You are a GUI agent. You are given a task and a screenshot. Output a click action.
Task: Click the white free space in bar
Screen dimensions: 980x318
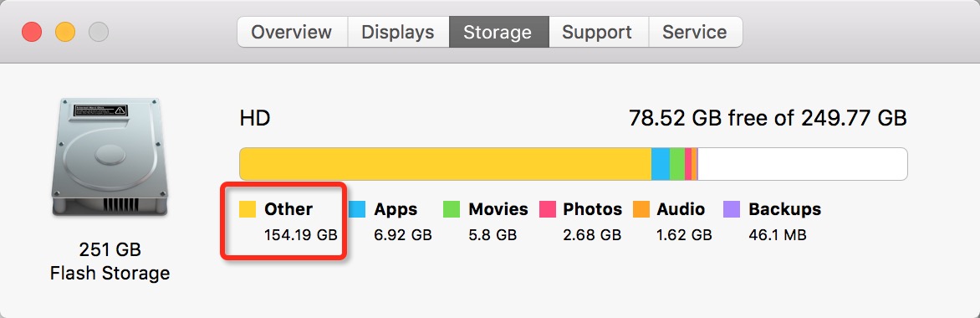(x=802, y=164)
